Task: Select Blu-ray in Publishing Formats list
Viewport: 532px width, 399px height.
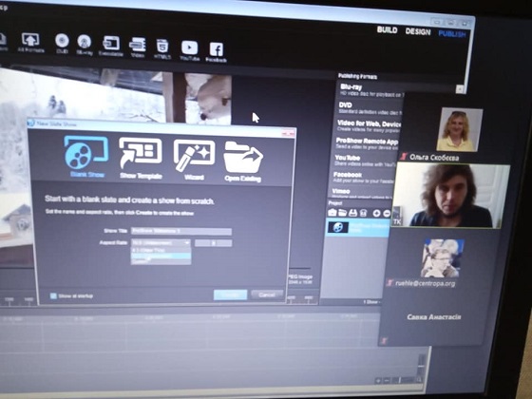Action: pyautogui.click(x=370, y=89)
